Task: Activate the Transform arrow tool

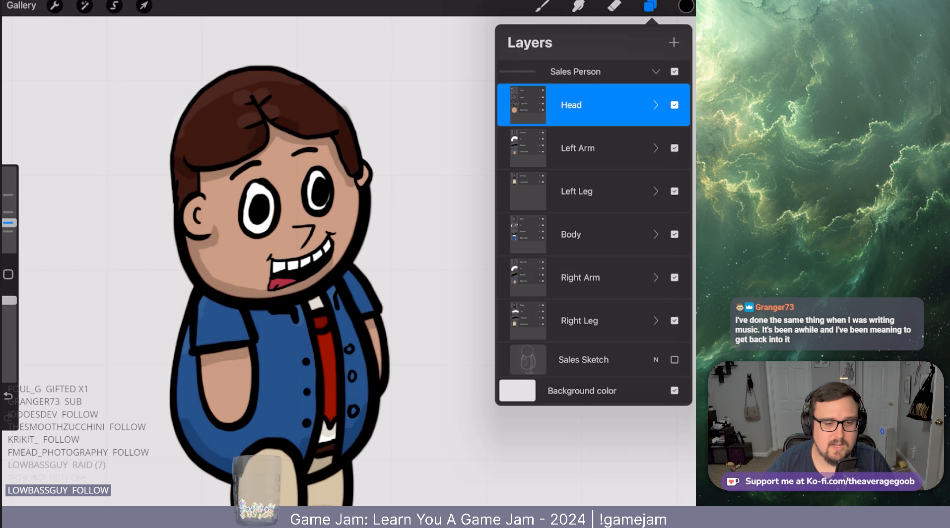Action: point(144,6)
